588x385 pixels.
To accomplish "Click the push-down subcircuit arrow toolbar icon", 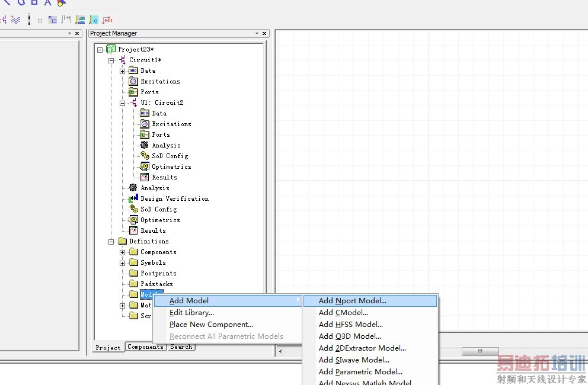I will [53, 20].
